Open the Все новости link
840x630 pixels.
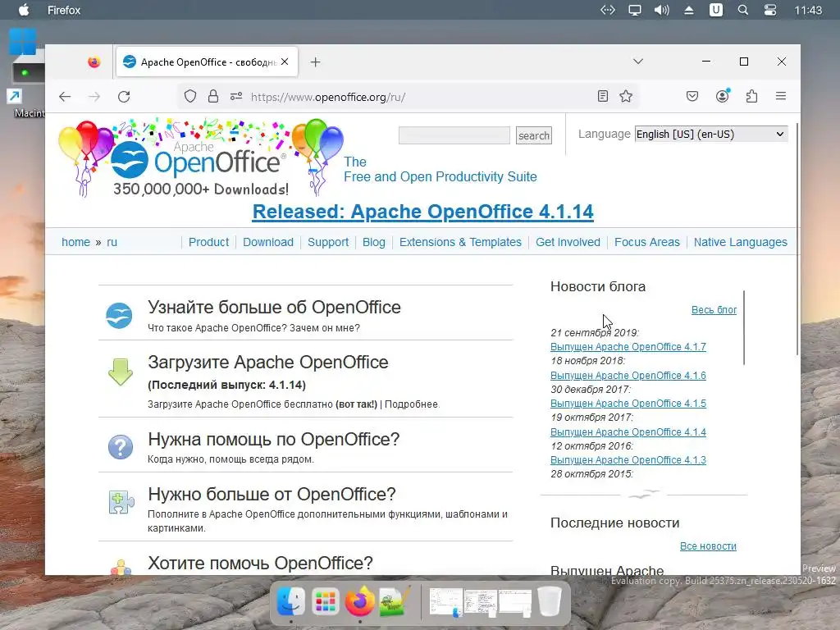[708, 546]
